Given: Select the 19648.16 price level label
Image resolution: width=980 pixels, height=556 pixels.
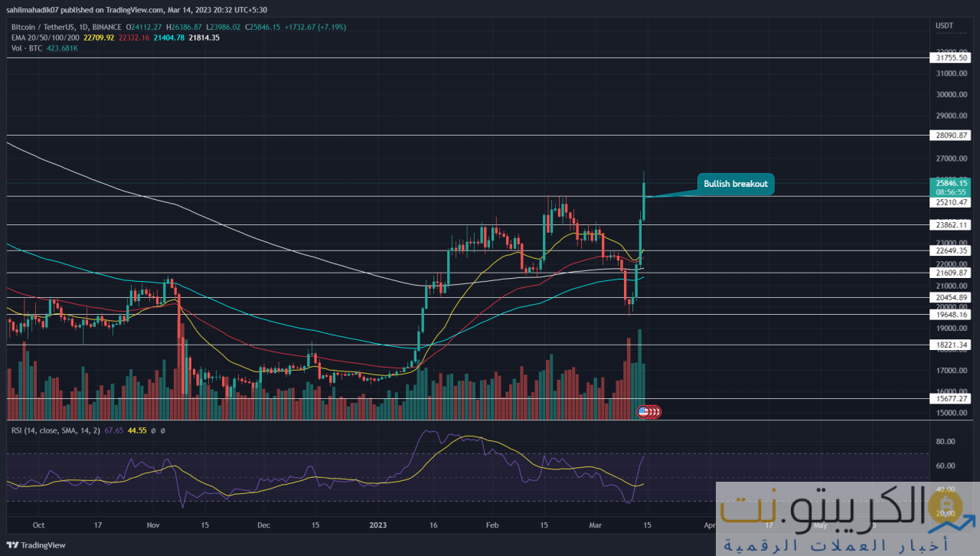Looking at the screenshot, I should (952, 314).
